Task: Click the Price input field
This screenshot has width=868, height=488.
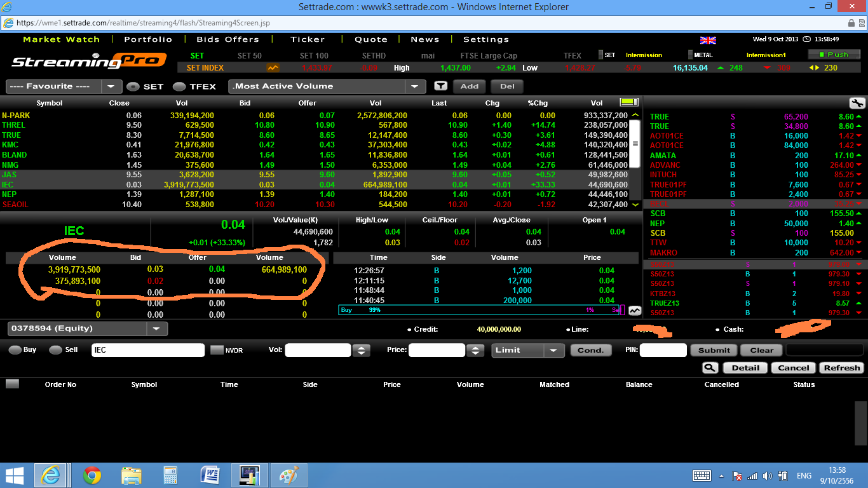Action: pos(437,350)
